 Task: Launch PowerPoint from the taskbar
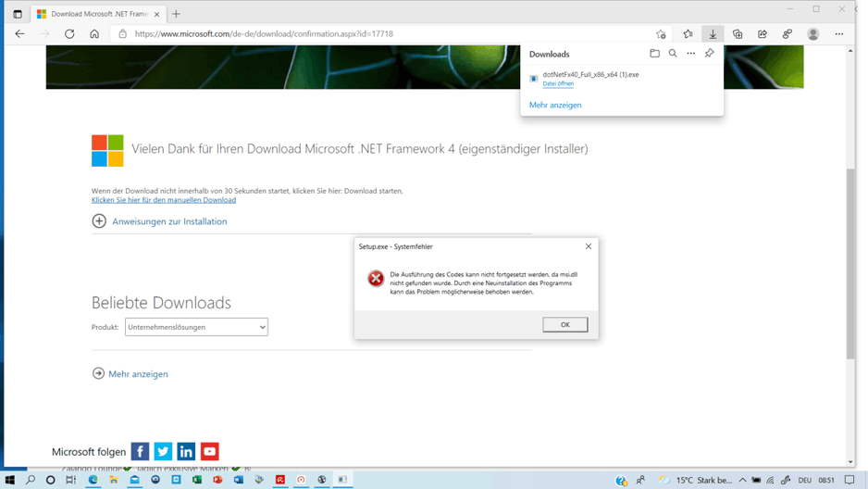click(217, 480)
